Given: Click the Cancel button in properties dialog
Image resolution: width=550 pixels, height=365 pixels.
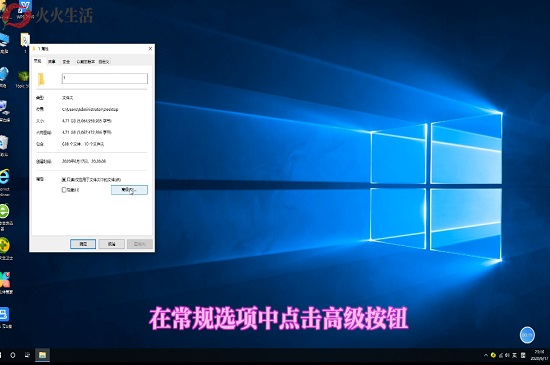Looking at the screenshot, I should click(112, 244).
